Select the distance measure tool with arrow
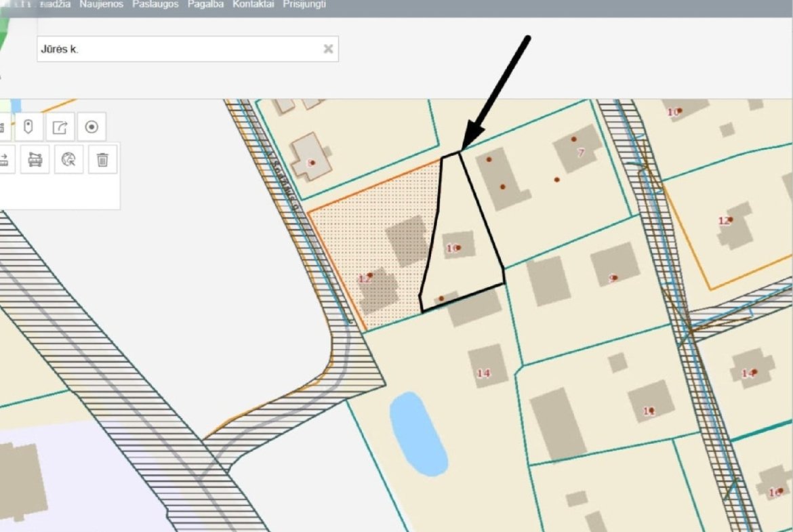Viewport: 793px width, 532px height. click(x=3, y=159)
